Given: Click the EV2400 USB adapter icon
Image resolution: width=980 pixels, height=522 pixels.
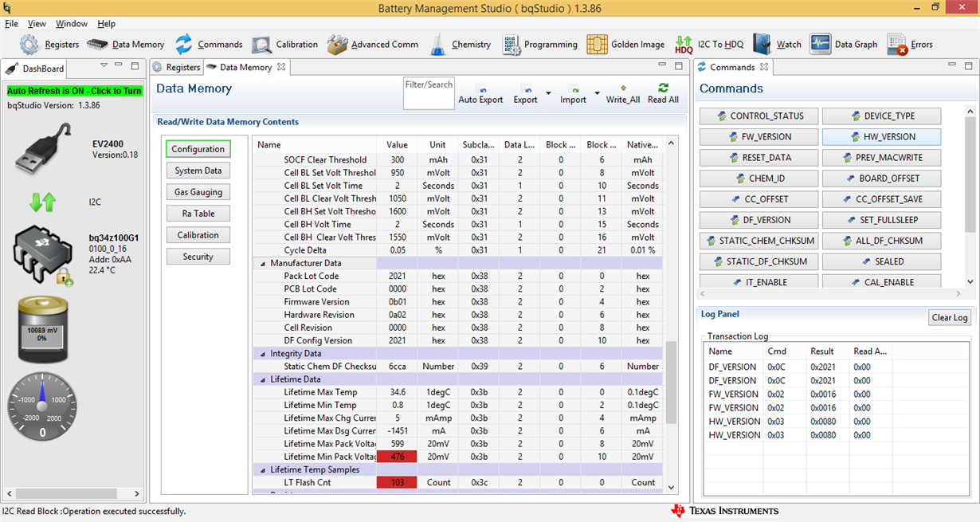Looking at the screenshot, I should 45,150.
